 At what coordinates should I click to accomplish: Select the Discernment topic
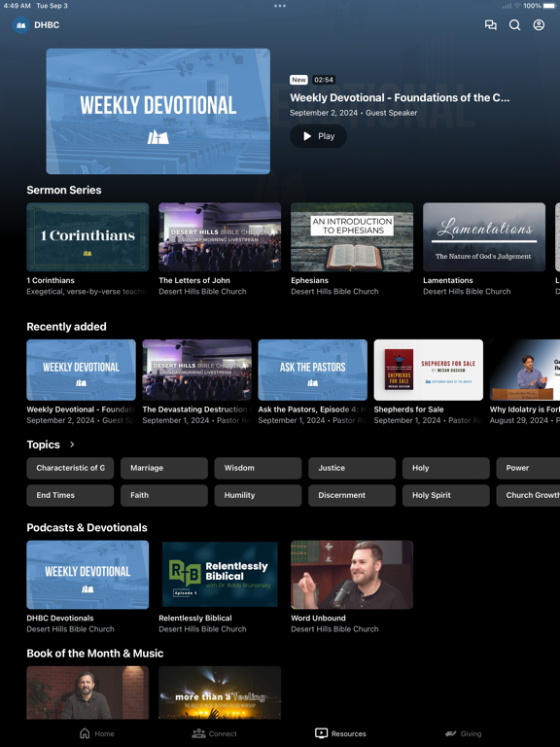352,495
